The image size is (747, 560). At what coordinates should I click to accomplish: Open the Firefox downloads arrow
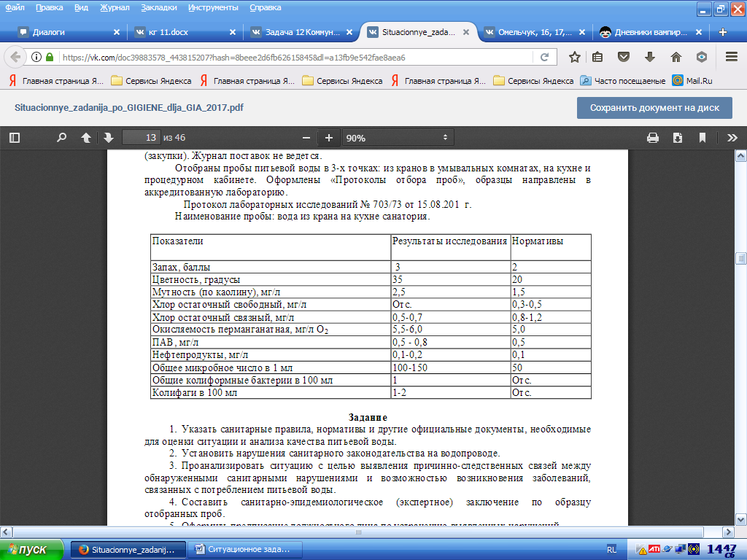click(x=650, y=57)
